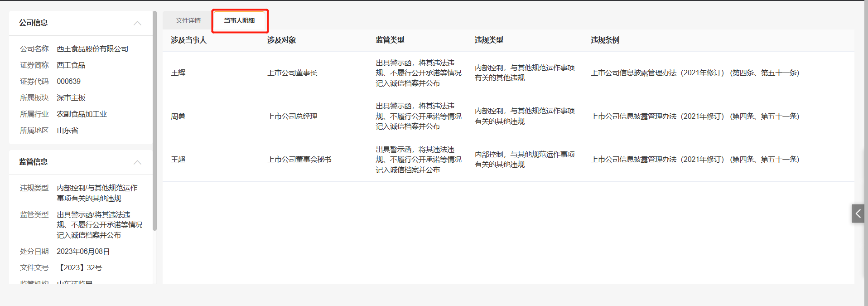Screen dimensions: 868x306
Task: Click the date 2023年06月08日
Action: tap(83, 251)
